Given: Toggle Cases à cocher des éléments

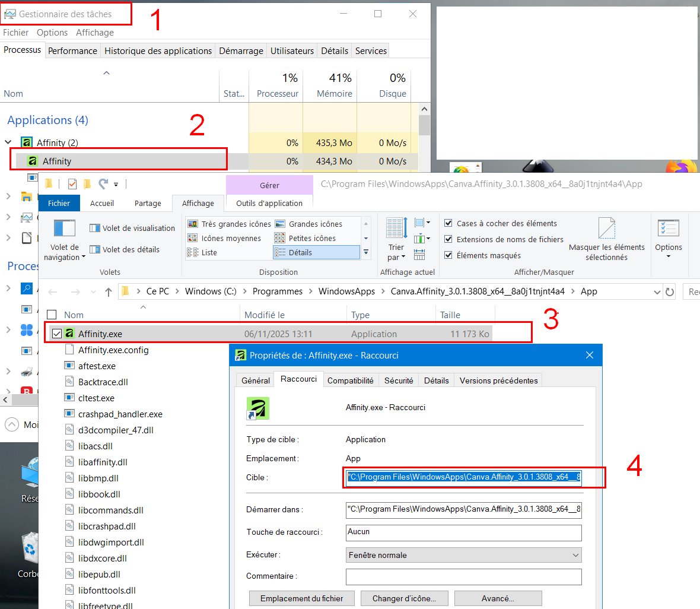Looking at the screenshot, I should point(448,223).
